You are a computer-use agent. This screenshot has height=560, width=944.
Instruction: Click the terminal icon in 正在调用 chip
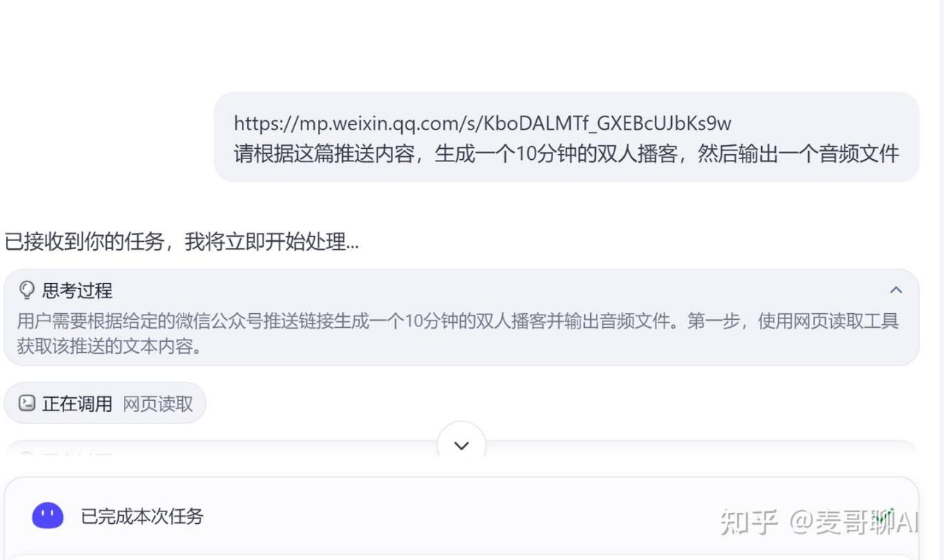tap(27, 403)
